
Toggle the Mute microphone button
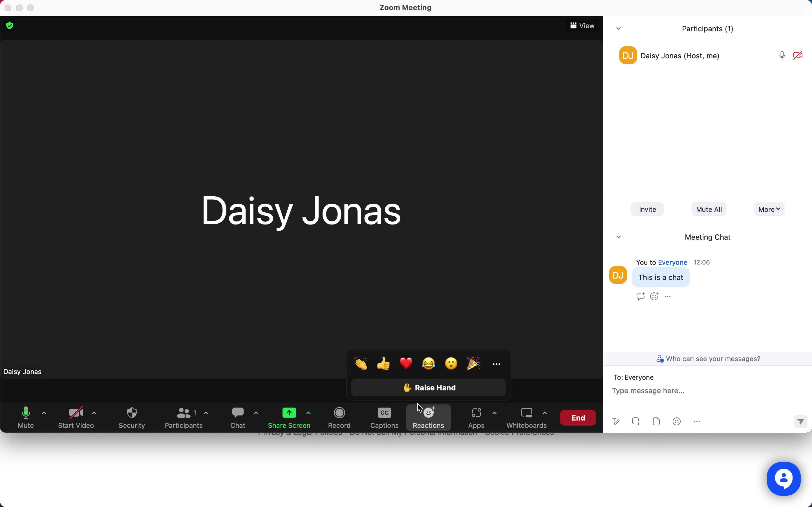(26, 417)
